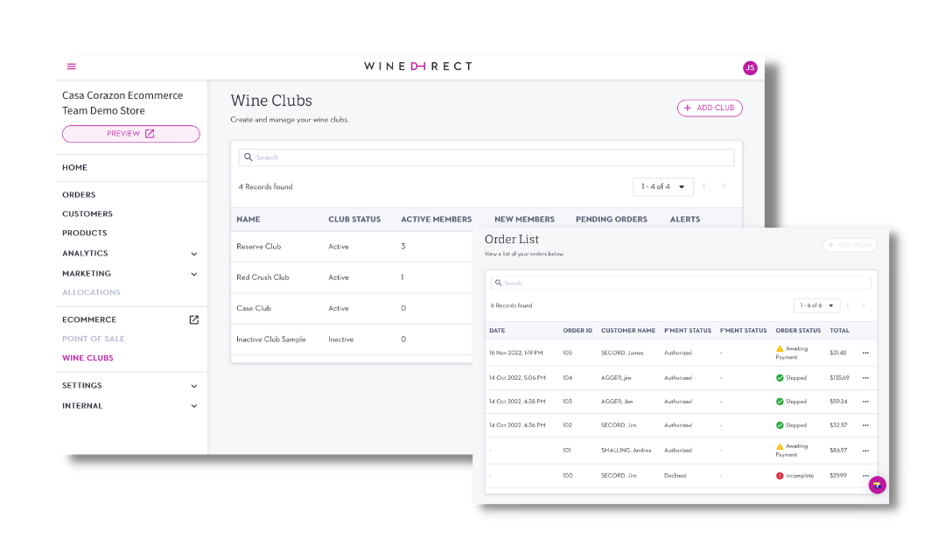Open Allocations in sidebar
This screenshot has height=560, width=945.
(91, 292)
